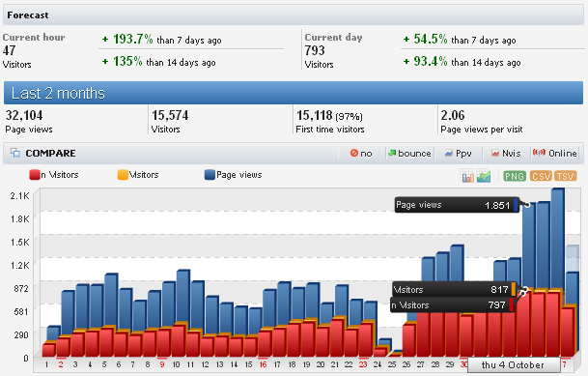588x376 pixels.
Task: Export chart as PNG
Action: [515, 176]
